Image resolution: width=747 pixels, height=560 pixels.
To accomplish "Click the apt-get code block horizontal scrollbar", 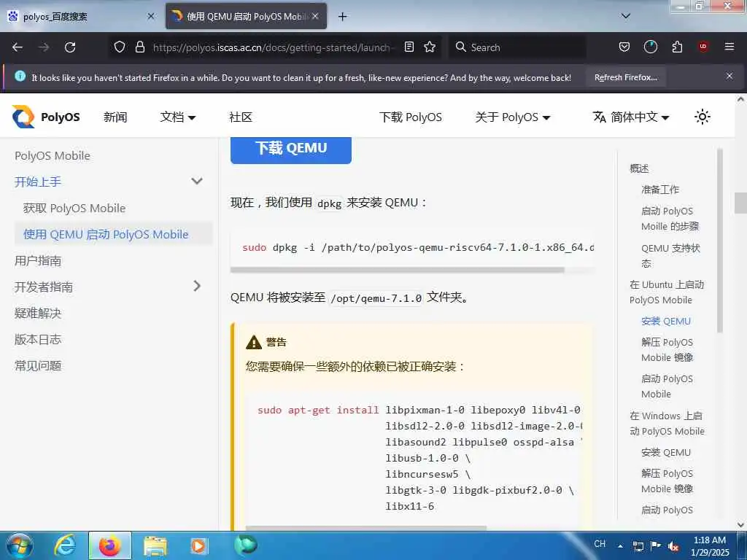I will pos(366,528).
